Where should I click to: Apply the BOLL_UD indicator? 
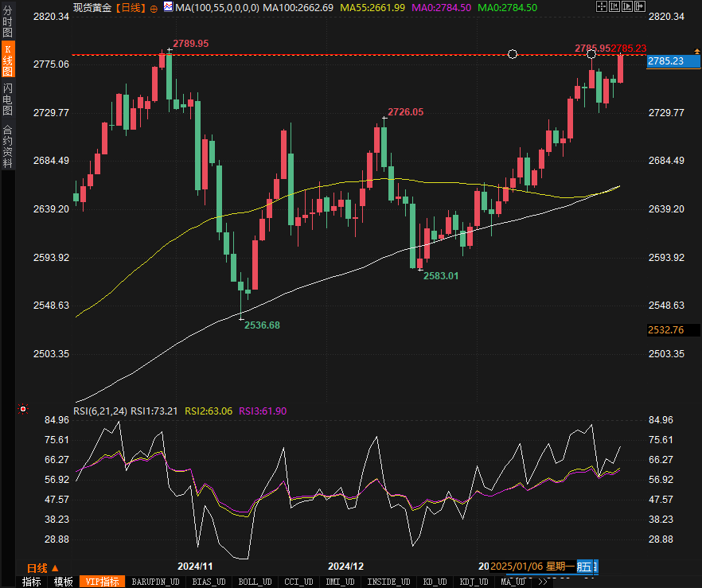[x=255, y=582]
